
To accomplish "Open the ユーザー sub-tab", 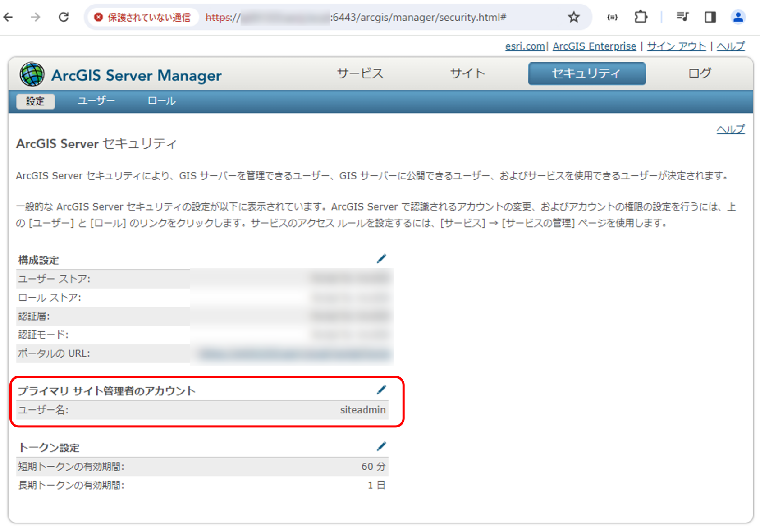I will (x=96, y=101).
